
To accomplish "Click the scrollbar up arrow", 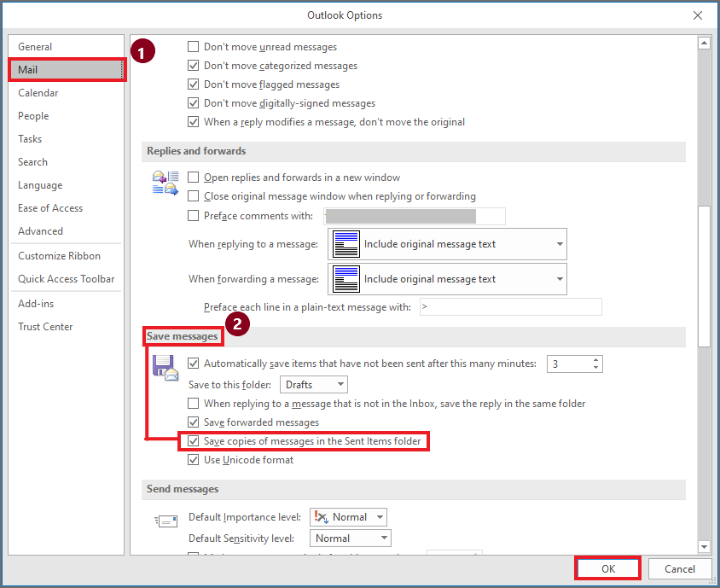I will (x=704, y=44).
